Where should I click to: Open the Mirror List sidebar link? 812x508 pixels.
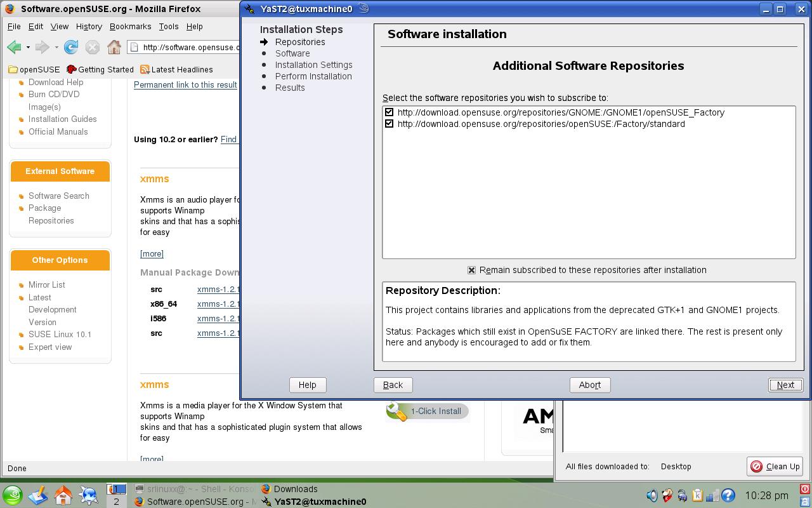coord(47,284)
